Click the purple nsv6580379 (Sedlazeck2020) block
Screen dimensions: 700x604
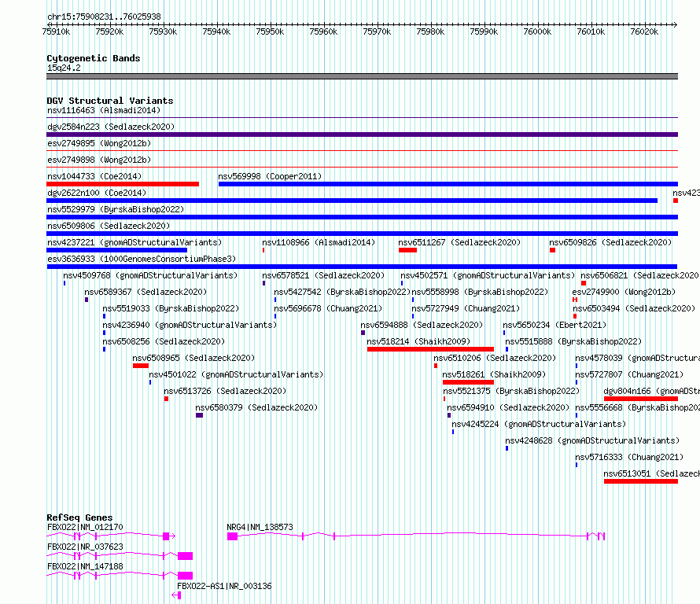199,415
